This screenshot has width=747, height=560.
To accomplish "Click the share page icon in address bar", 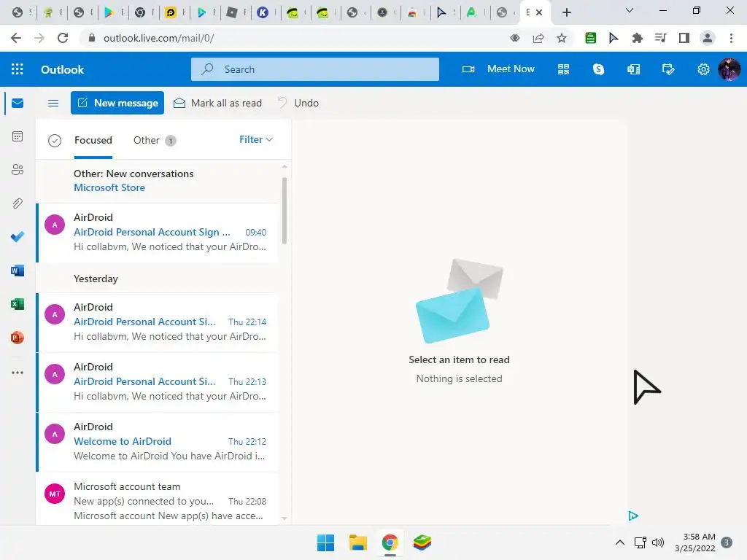I will [x=538, y=38].
